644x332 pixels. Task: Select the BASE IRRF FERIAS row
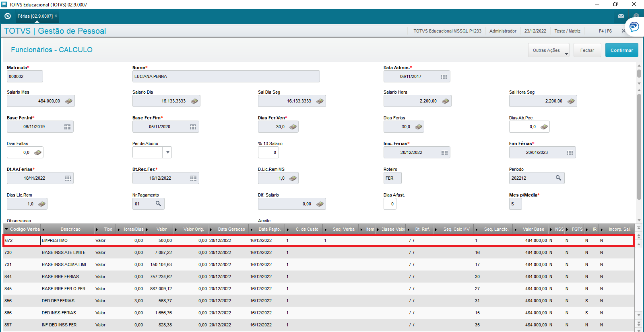tap(318, 277)
